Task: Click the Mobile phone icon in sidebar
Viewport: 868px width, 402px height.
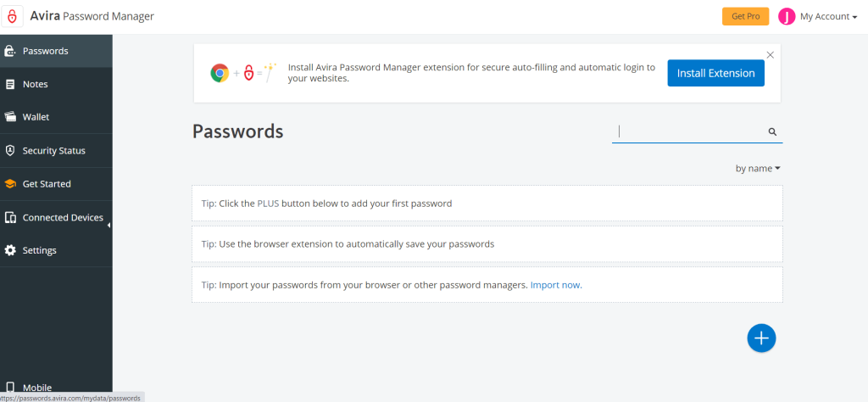Action: [9, 388]
